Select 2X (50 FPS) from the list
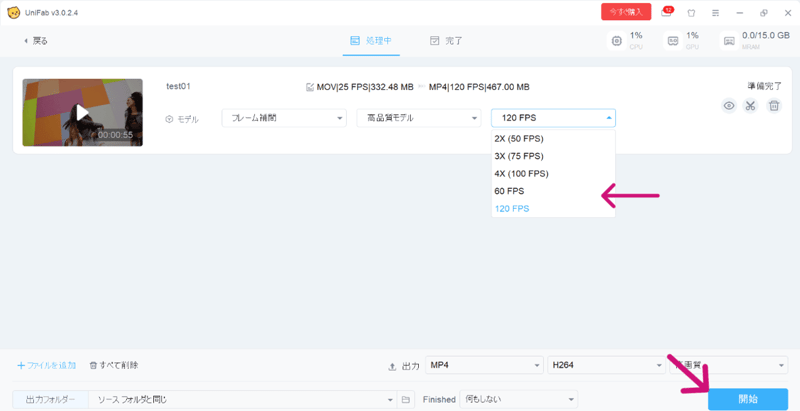 [519, 139]
